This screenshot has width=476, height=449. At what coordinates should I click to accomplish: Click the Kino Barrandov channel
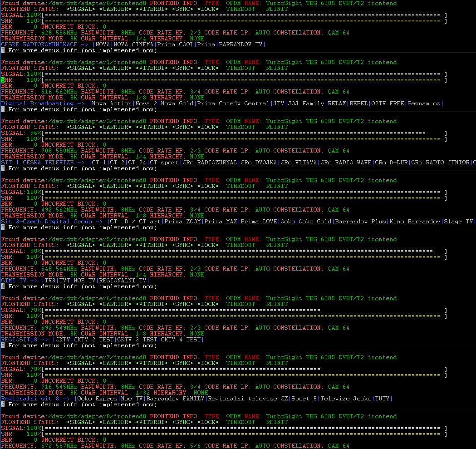coord(415,222)
